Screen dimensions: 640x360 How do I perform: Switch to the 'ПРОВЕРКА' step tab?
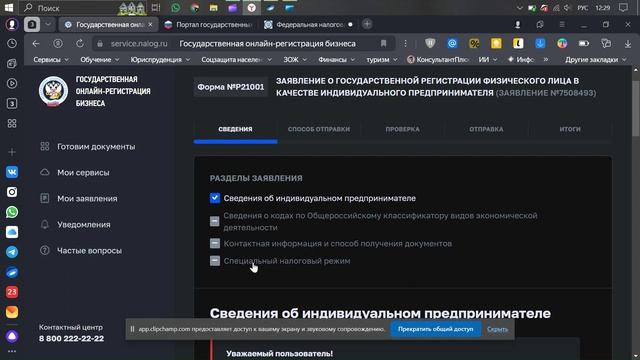coord(402,129)
